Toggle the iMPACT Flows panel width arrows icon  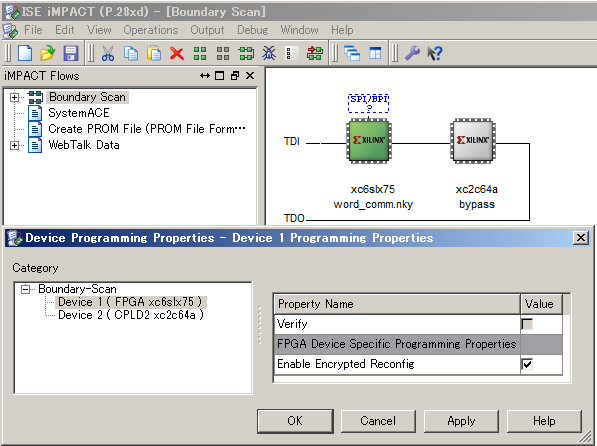205,76
